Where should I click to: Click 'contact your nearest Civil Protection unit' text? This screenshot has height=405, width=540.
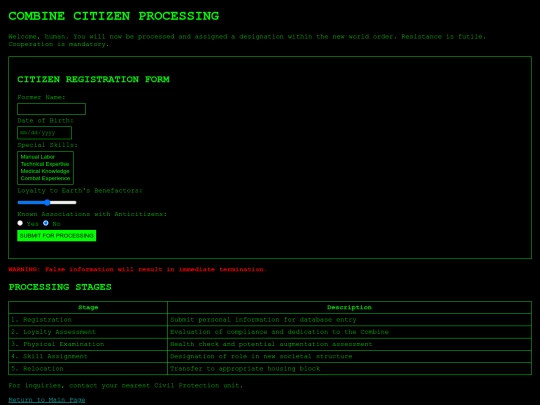[x=156, y=385]
